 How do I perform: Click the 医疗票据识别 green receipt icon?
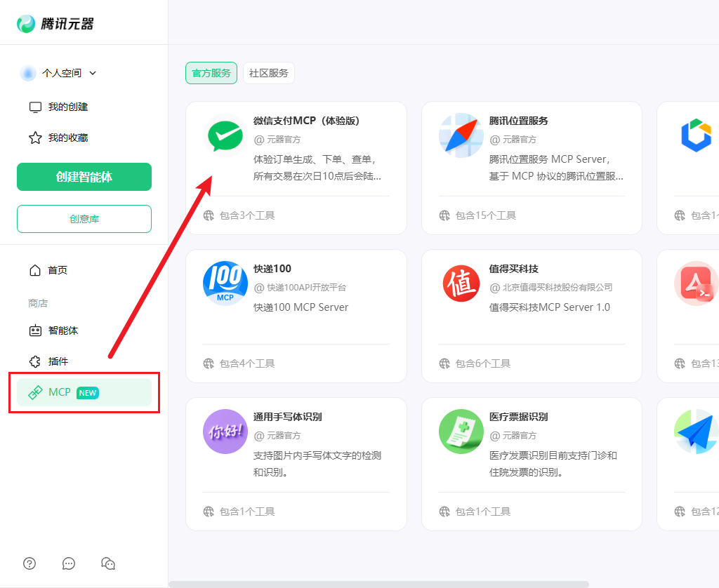point(461,432)
